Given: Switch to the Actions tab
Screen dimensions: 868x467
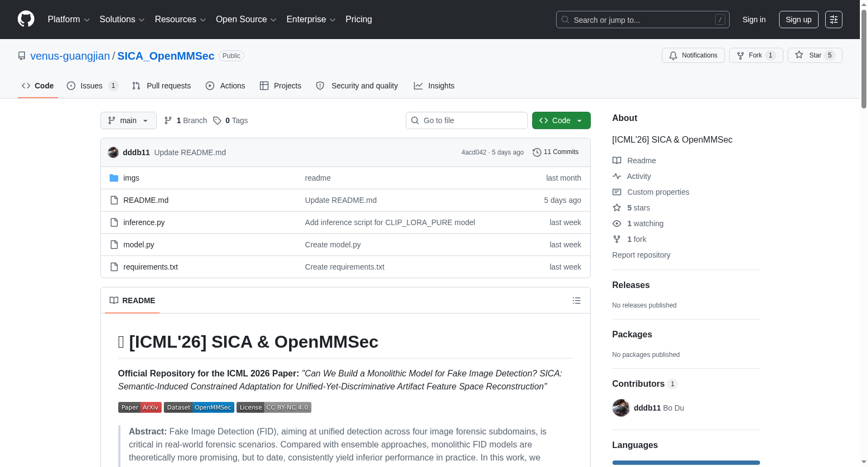Looking at the screenshot, I should click(x=226, y=86).
